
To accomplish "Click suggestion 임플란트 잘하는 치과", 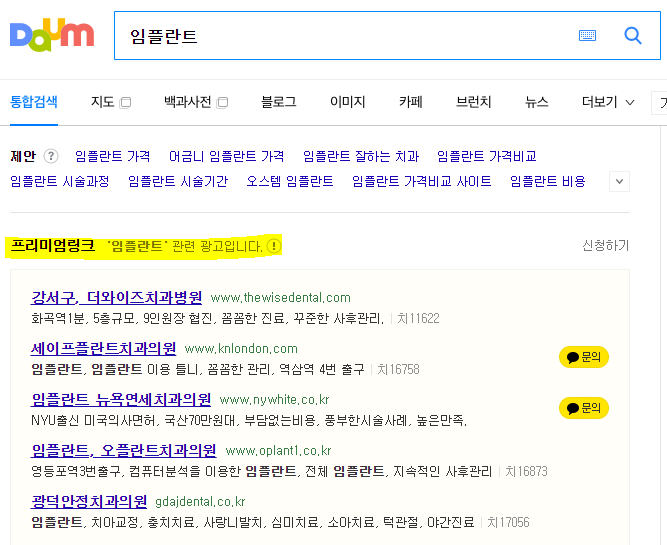I will 361,156.
